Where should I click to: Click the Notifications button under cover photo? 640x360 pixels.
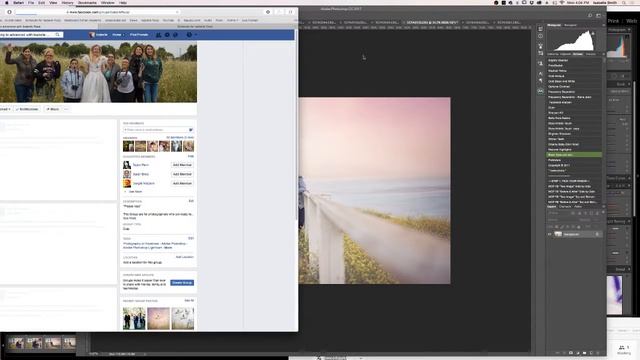(27, 109)
